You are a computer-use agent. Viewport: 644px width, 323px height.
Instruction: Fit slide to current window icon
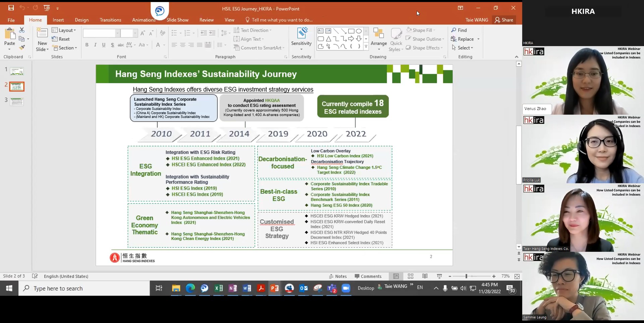(517, 276)
